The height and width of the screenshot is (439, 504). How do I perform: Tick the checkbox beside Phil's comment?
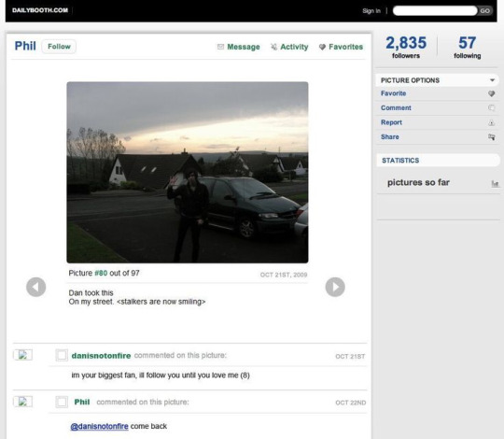point(62,402)
